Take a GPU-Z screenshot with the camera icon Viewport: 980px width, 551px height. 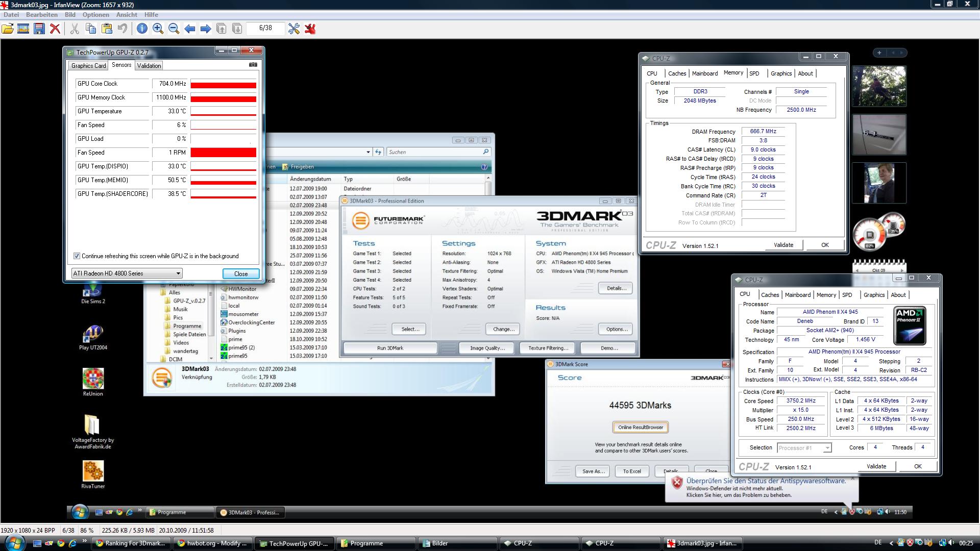(x=253, y=65)
